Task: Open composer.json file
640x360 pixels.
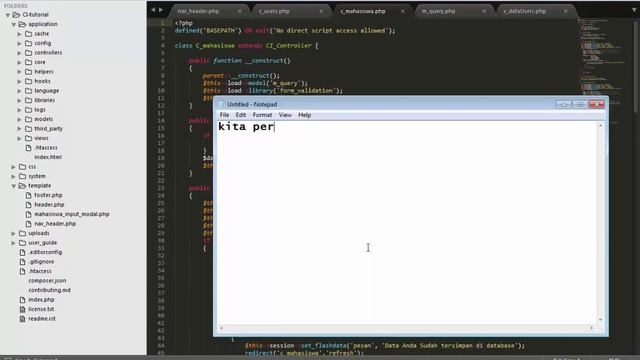Action: tap(47, 281)
